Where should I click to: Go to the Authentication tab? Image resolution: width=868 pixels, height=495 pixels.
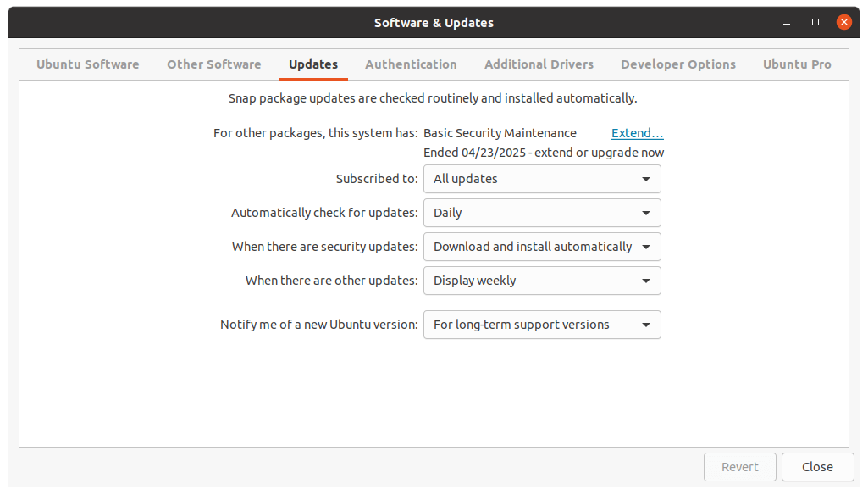[x=411, y=64]
